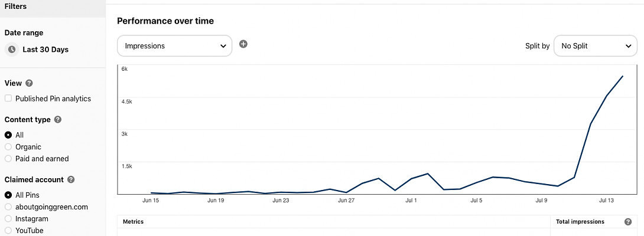The width and height of the screenshot is (644, 236).
Task: Select the Organic content type radio button
Action: tap(8, 147)
